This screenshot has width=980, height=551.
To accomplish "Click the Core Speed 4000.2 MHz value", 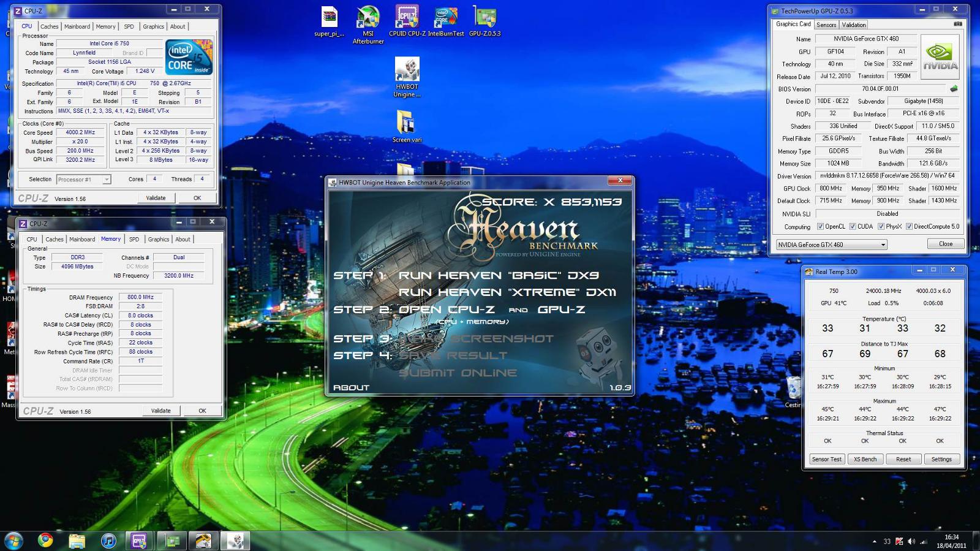I will pyautogui.click(x=80, y=132).
